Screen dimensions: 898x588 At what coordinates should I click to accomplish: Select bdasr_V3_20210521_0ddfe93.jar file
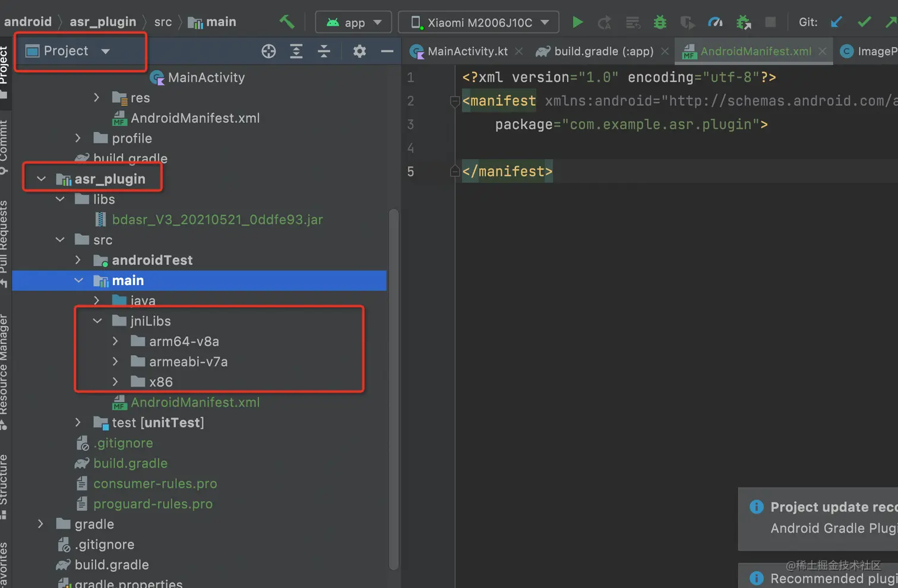tap(209, 220)
